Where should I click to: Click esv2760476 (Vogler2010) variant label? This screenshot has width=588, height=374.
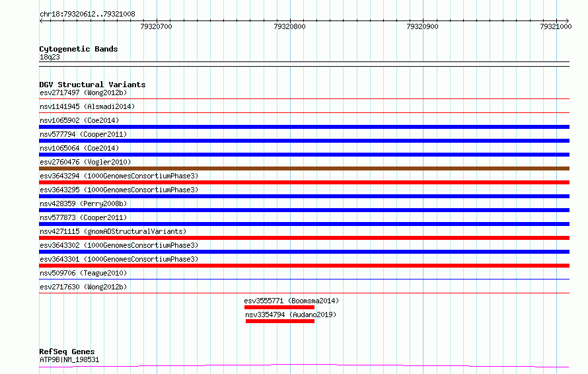pos(85,162)
